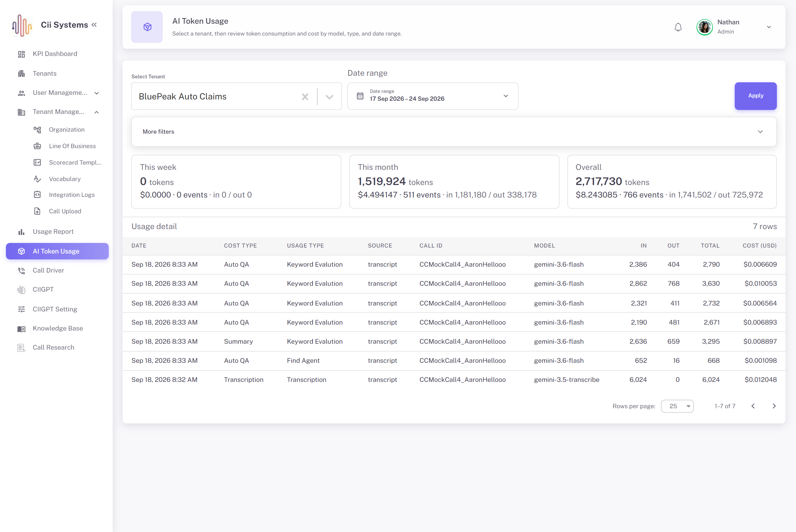Click the Call Research document icon
Viewport: 796px width, 532px height.
click(21, 348)
